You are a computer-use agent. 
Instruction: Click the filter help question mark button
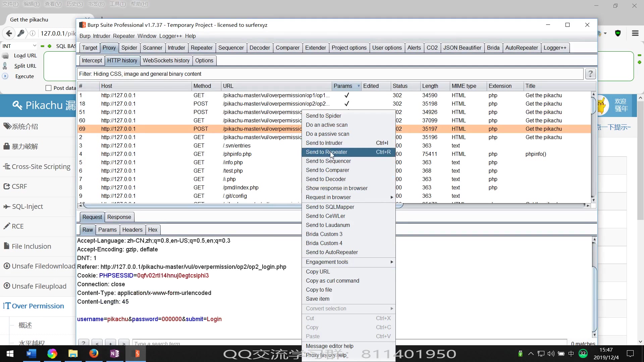click(590, 74)
